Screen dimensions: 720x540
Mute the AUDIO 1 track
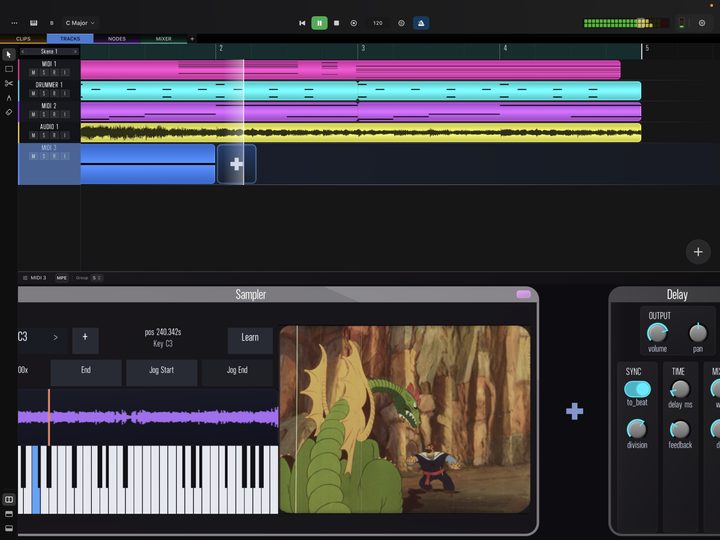33,135
